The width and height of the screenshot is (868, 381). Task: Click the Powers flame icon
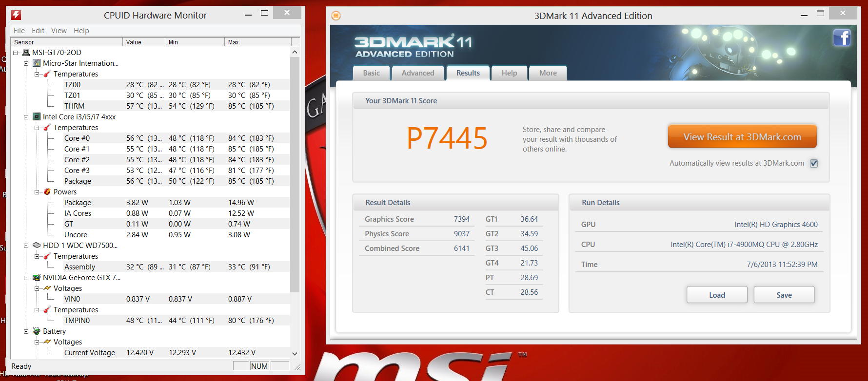pyautogui.click(x=47, y=191)
